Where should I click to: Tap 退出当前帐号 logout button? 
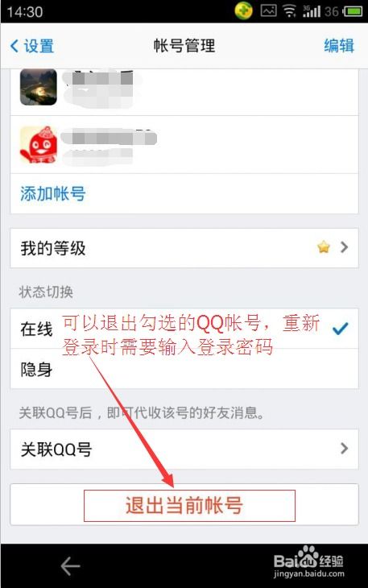[184, 504]
